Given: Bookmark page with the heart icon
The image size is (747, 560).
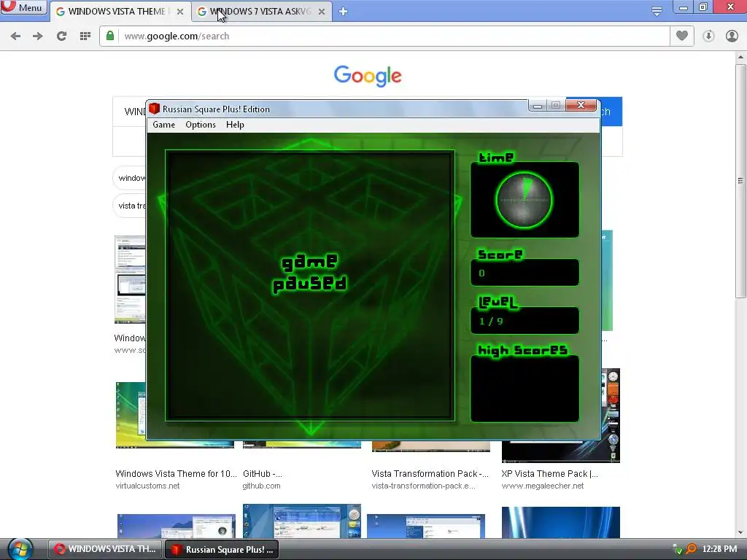Looking at the screenshot, I should coord(682,36).
